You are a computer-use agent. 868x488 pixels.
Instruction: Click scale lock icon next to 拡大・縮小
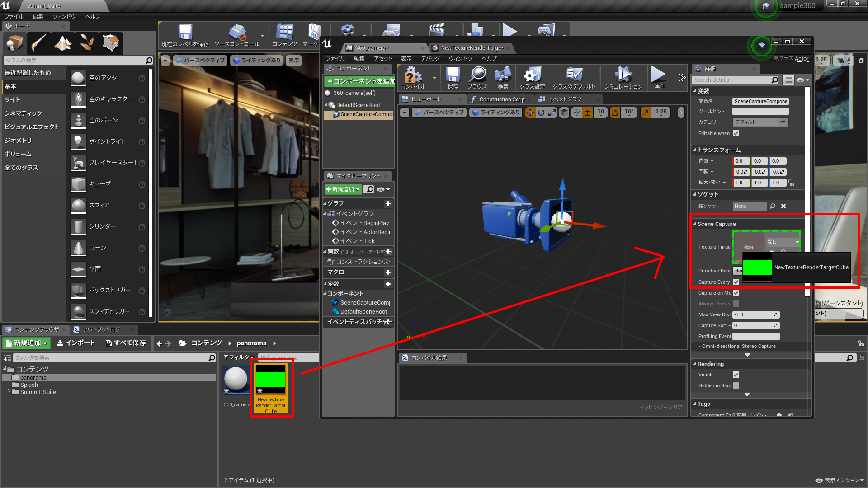tap(791, 183)
